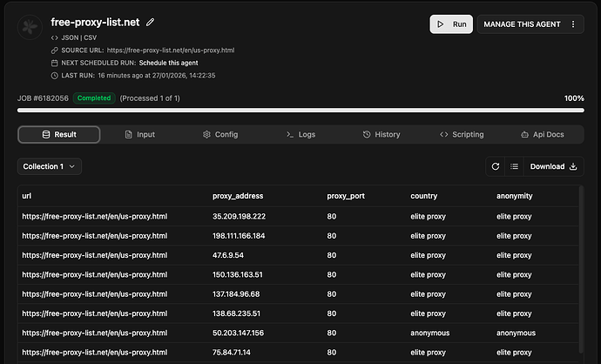Viewport: 601px width, 364px height.
Task: Expand the Collection 1 dropdown
Action: pyautogui.click(x=50, y=166)
